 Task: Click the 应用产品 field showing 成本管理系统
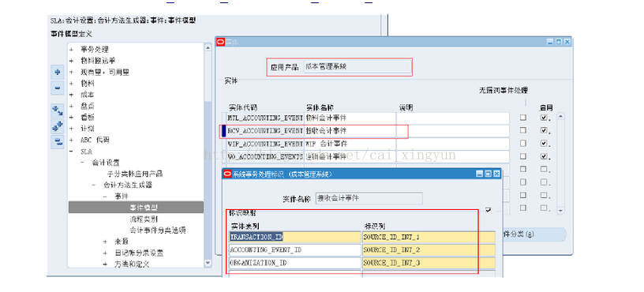pos(357,66)
